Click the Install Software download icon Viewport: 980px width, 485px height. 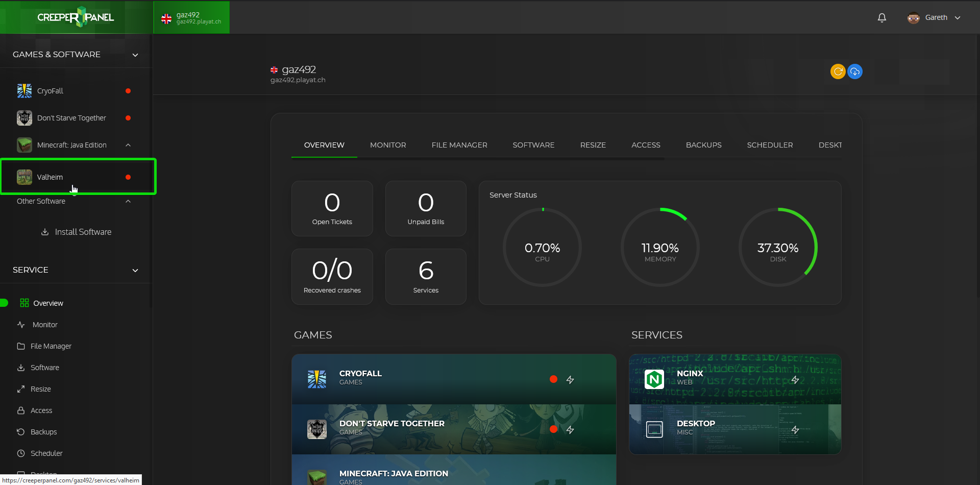click(x=45, y=232)
